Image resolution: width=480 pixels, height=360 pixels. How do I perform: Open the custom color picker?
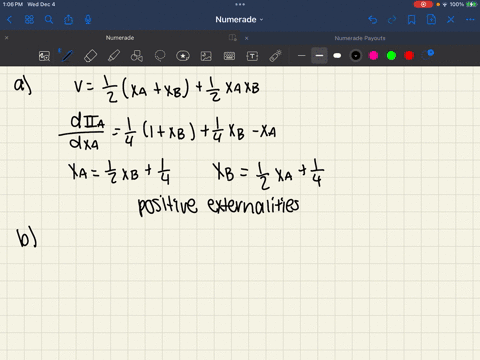point(427,55)
